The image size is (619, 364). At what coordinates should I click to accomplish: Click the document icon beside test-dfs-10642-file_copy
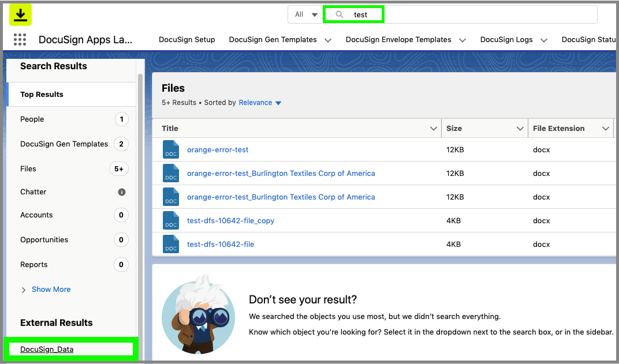(x=171, y=220)
